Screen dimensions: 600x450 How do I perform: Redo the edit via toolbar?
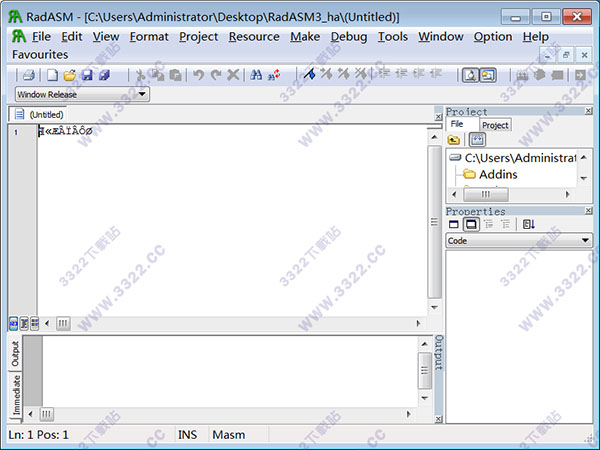click(216, 75)
